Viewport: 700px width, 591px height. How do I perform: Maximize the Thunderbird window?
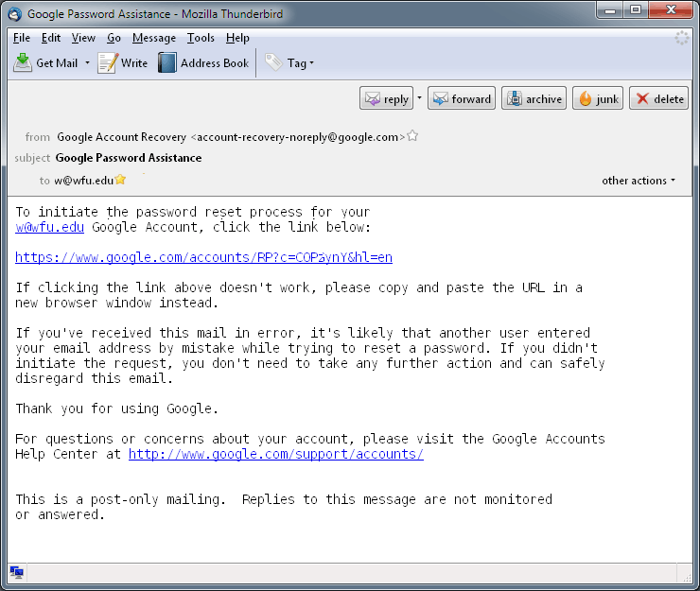pos(637,9)
